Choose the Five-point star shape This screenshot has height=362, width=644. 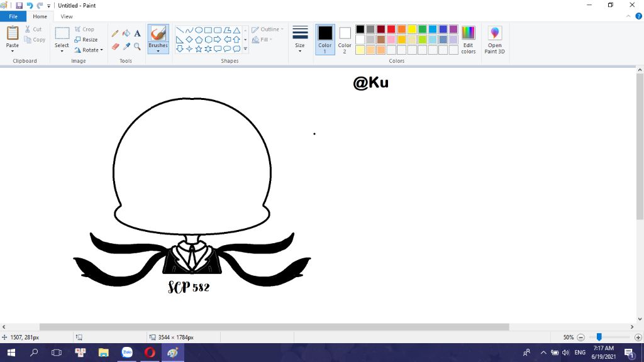(198, 49)
